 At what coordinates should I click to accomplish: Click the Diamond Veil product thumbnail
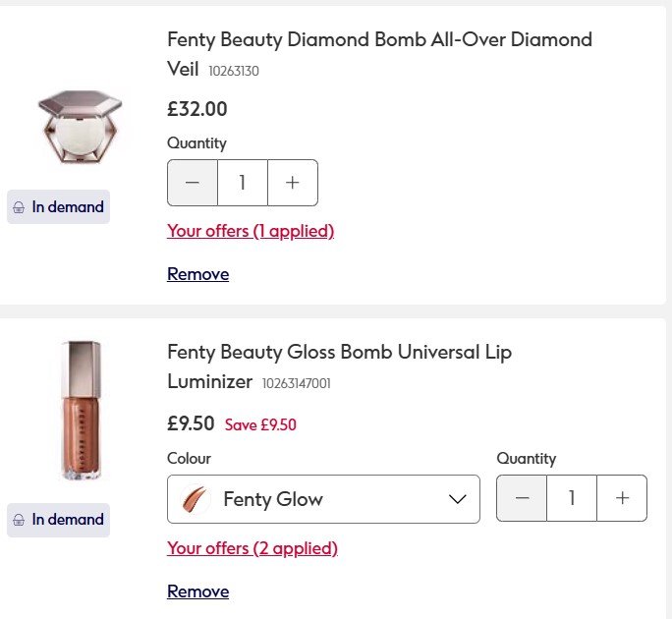click(80, 127)
